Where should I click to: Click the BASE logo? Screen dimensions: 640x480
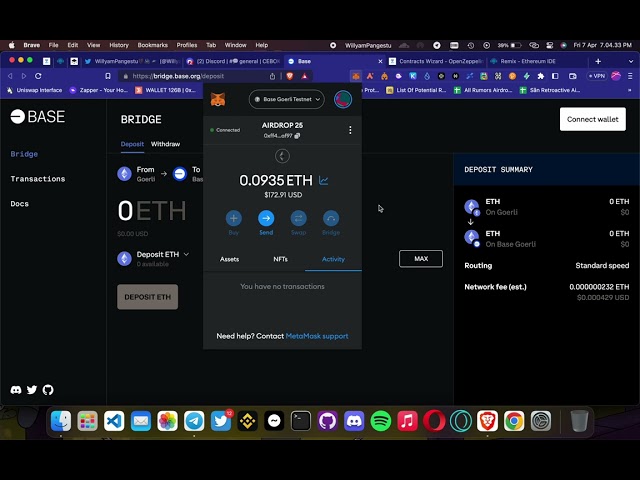pyautogui.click(x=38, y=117)
